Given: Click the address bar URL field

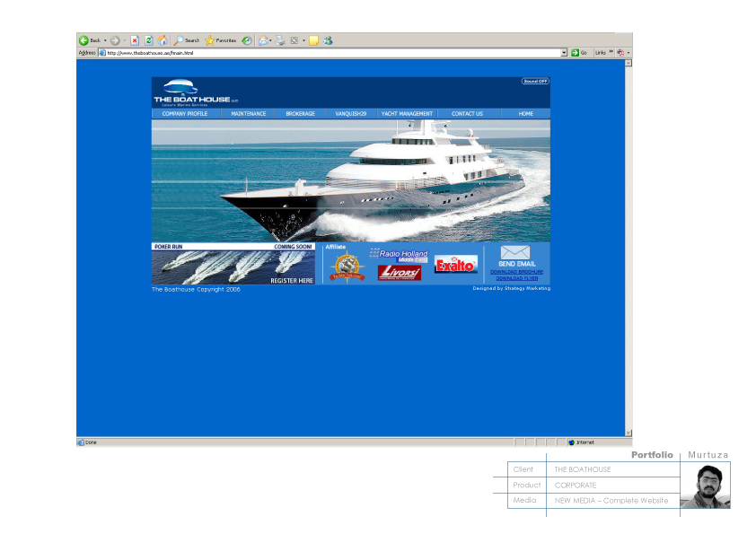Looking at the screenshot, I should [333, 53].
